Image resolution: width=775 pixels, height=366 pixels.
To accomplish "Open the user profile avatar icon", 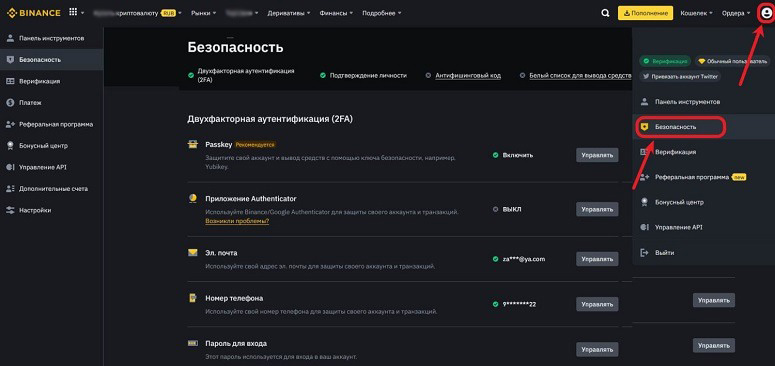I will [x=766, y=13].
